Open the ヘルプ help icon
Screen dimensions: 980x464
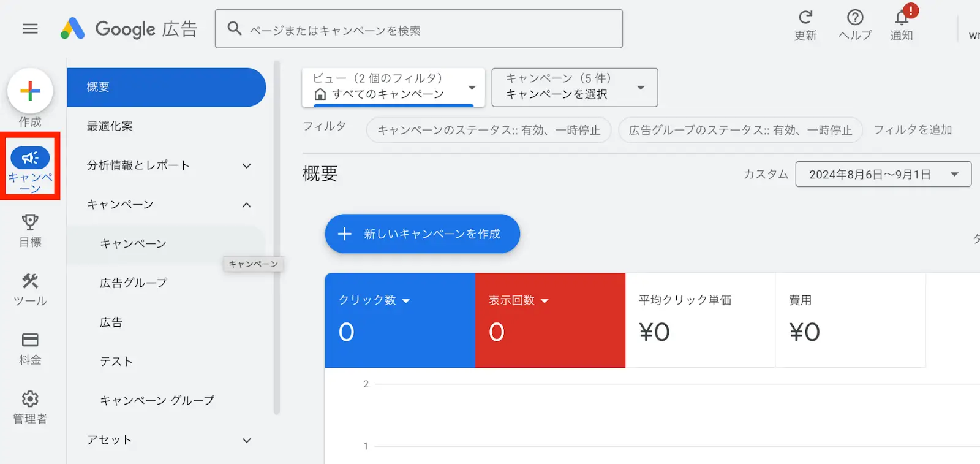click(855, 17)
